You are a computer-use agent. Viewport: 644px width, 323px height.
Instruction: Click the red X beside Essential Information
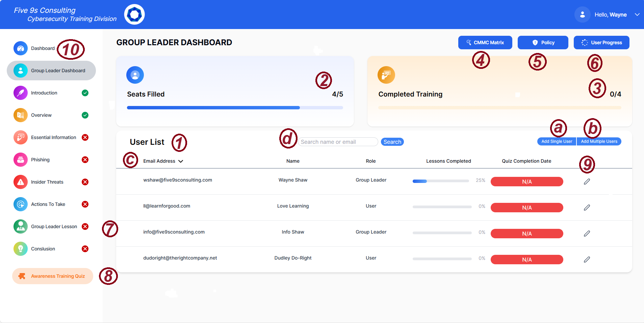pyautogui.click(x=85, y=137)
